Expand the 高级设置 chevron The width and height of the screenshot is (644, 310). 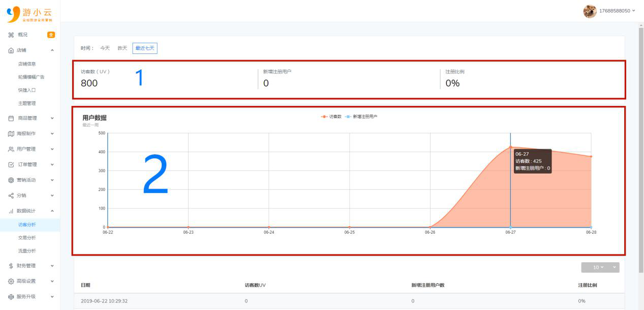point(52,281)
